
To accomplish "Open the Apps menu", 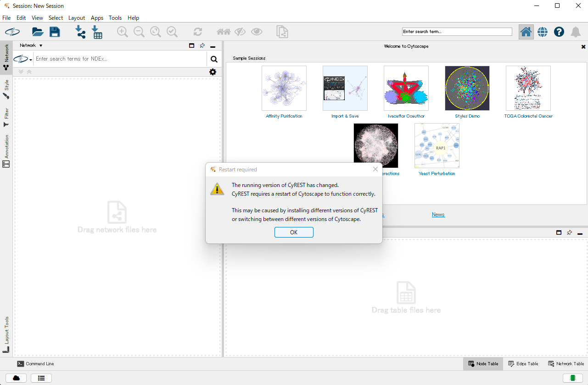I will 97,18.
